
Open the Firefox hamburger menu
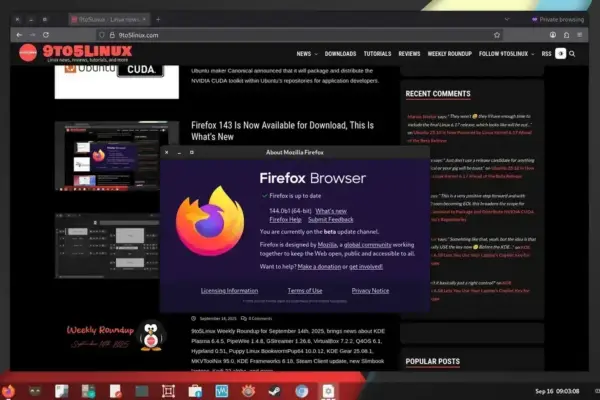pyautogui.click(x=580, y=35)
